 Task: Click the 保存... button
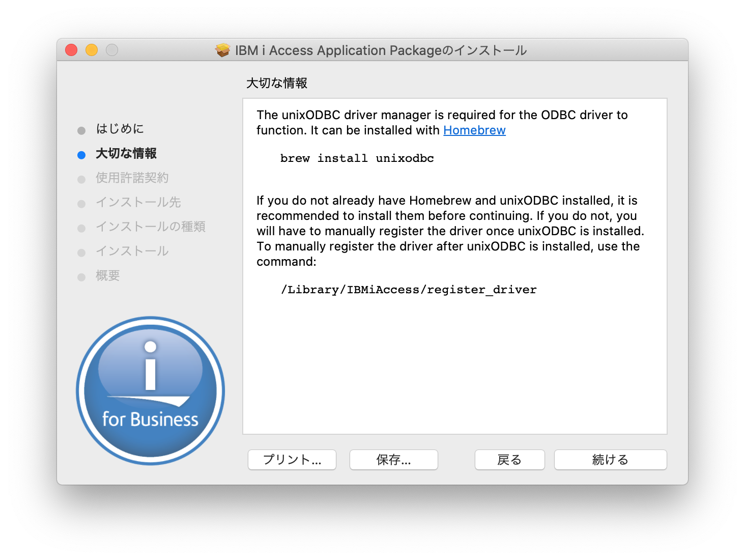[x=394, y=460]
